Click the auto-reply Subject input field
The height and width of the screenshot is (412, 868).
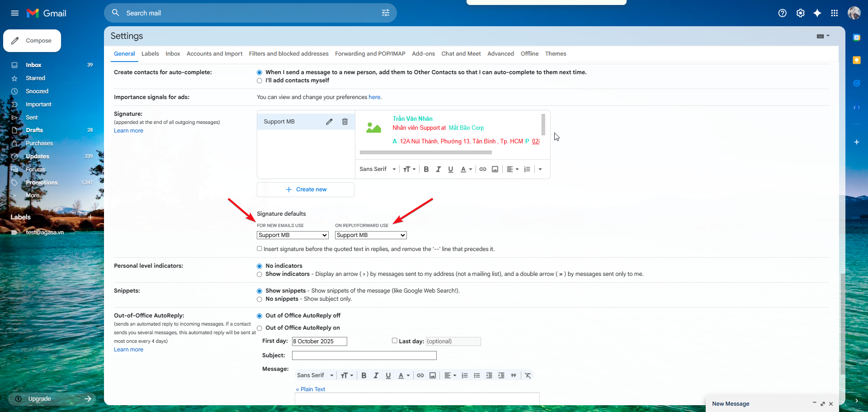tap(364, 355)
